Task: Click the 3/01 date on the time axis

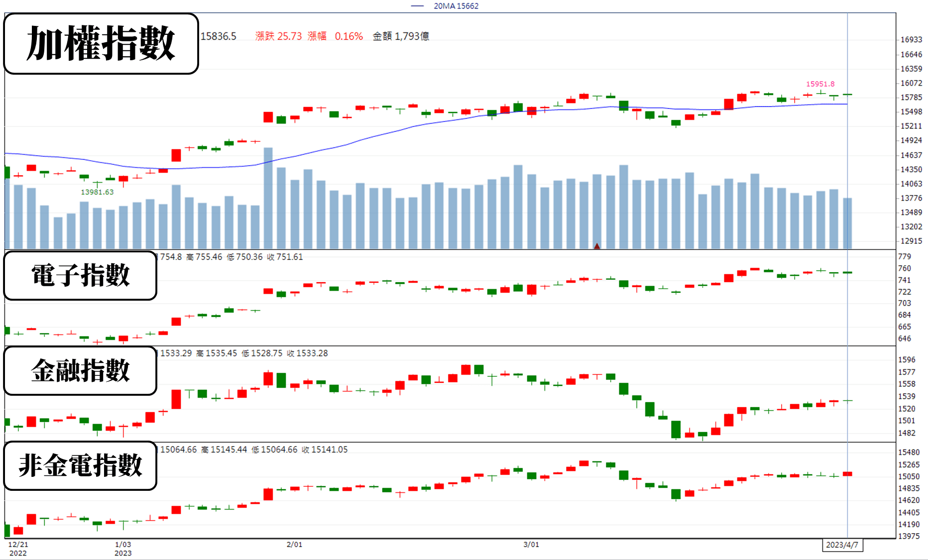Action: [531, 545]
